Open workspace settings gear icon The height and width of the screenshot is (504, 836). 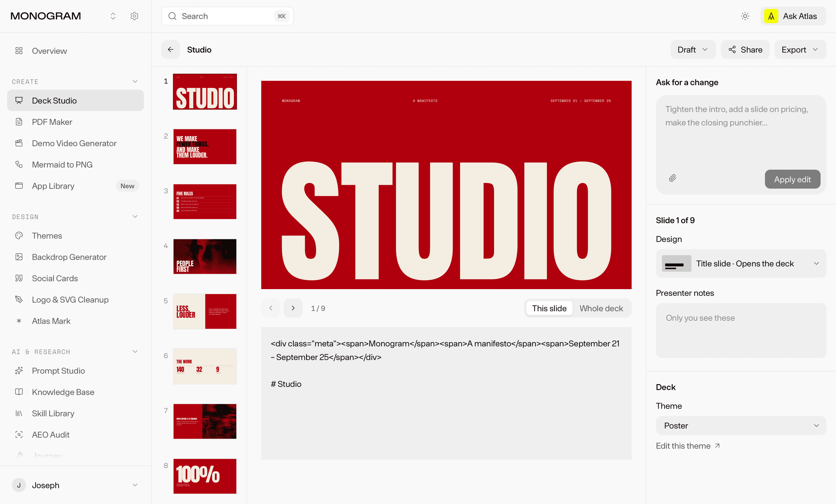[x=134, y=16]
